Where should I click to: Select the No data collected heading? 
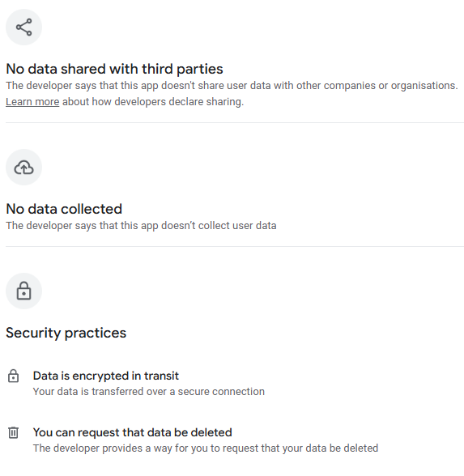pos(64,209)
